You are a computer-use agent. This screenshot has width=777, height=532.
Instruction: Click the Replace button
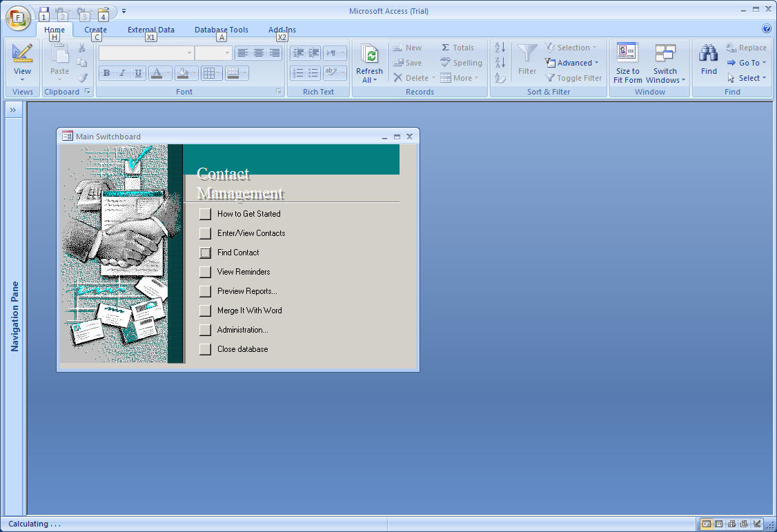746,48
